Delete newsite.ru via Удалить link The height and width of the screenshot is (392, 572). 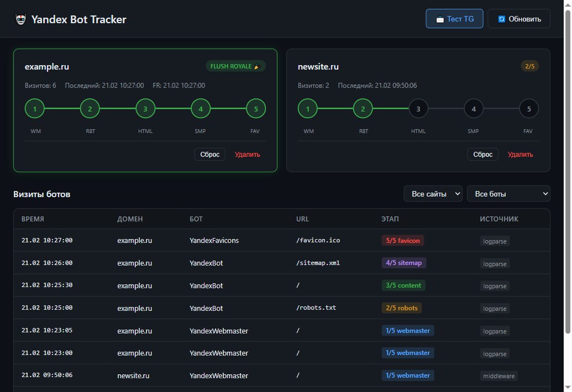click(520, 154)
